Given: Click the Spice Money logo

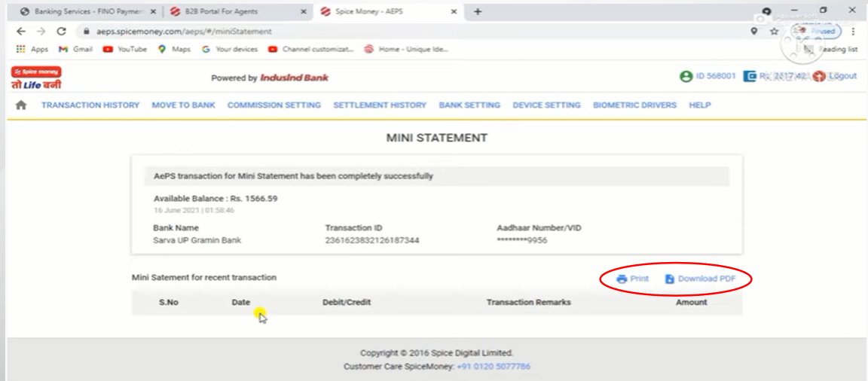Looking at the screenshot, I should coord(36,78).
